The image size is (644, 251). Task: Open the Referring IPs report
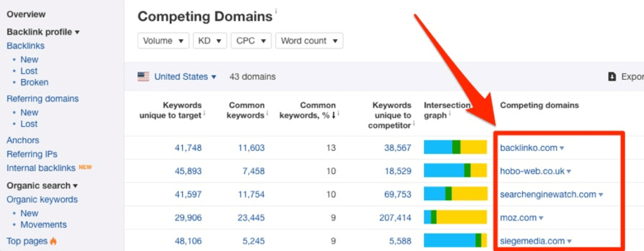click(x=32, y=155)
